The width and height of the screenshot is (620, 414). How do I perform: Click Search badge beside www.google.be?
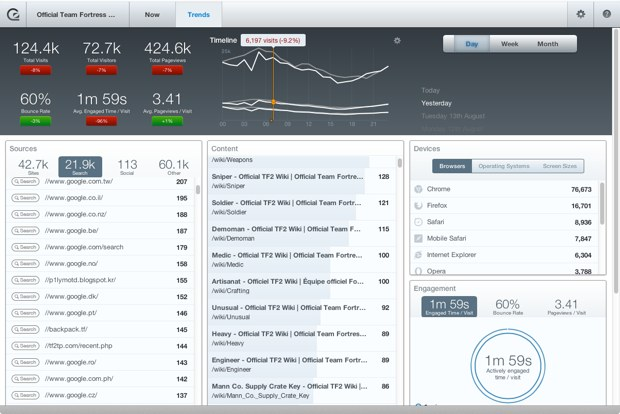pos(25,231)
